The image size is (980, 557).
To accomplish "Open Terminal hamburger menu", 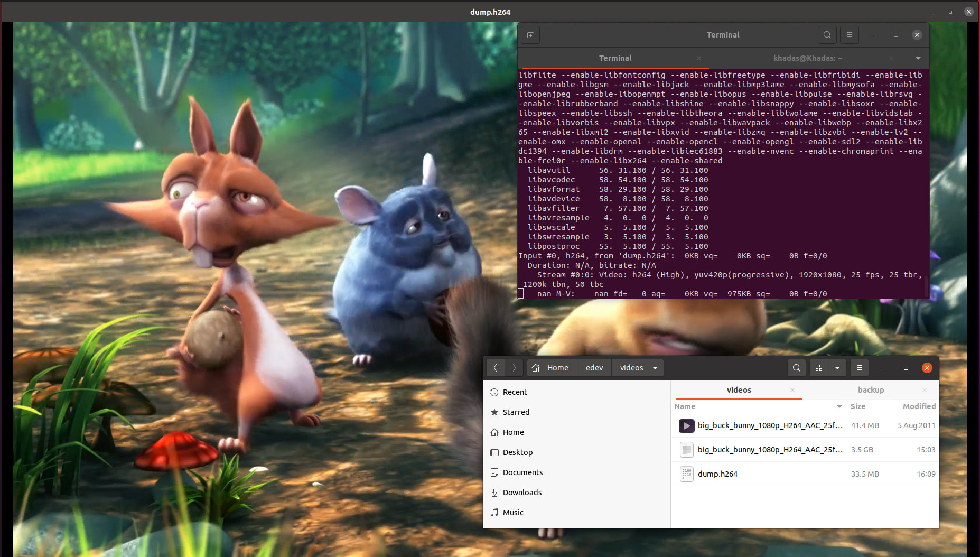I will 850,35.
